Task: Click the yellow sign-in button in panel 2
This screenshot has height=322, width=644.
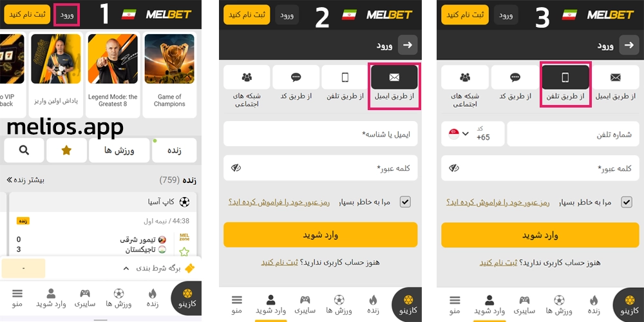Action: click(320, 235)
